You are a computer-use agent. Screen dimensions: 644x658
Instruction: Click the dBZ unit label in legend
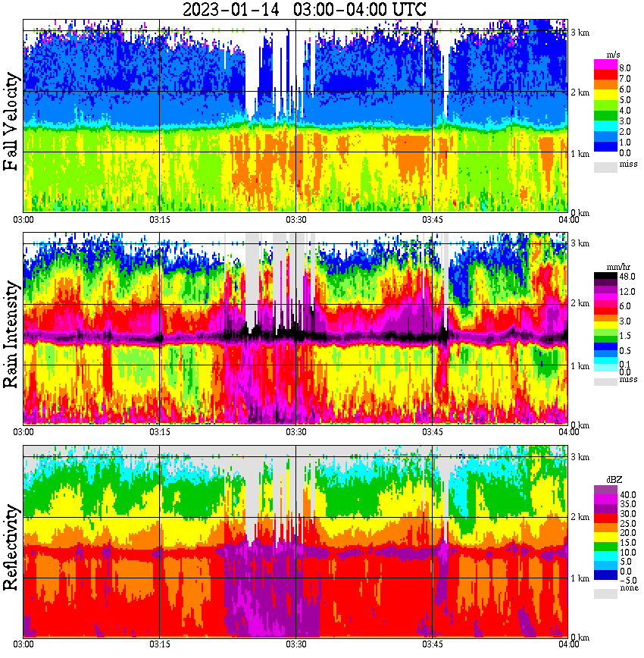(614, 480)
